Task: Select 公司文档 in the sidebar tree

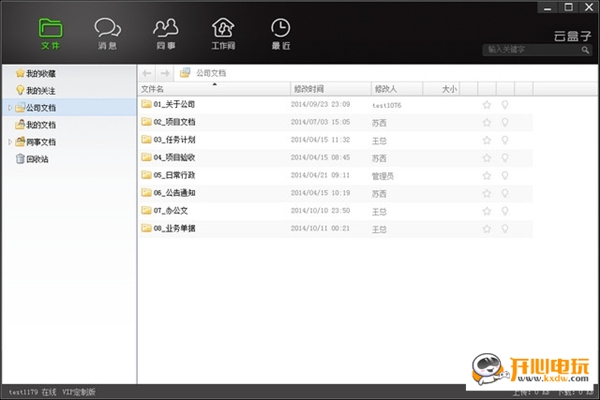Action: [x=41, y=108]
